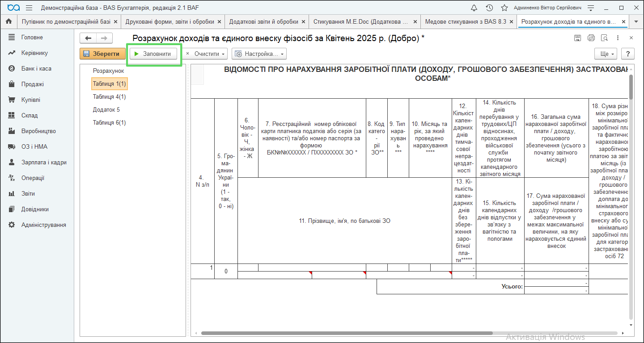
Task: Close the Путівник по демонстраційній базі tab
Action: tap(116, 21)
